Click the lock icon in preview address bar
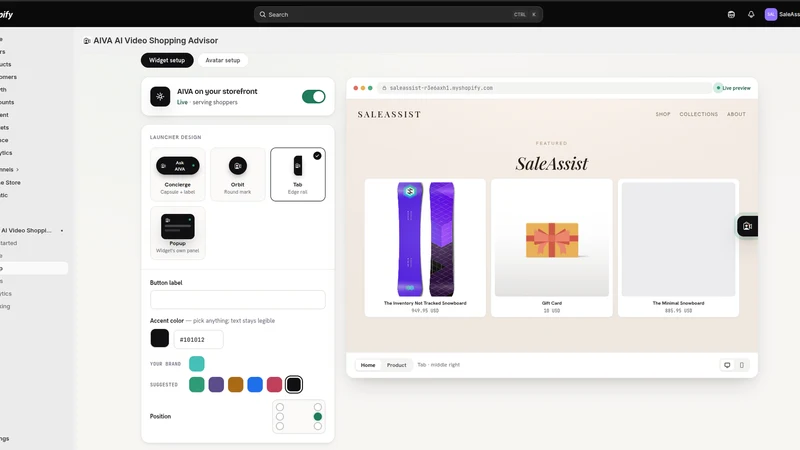 [384, 88]
